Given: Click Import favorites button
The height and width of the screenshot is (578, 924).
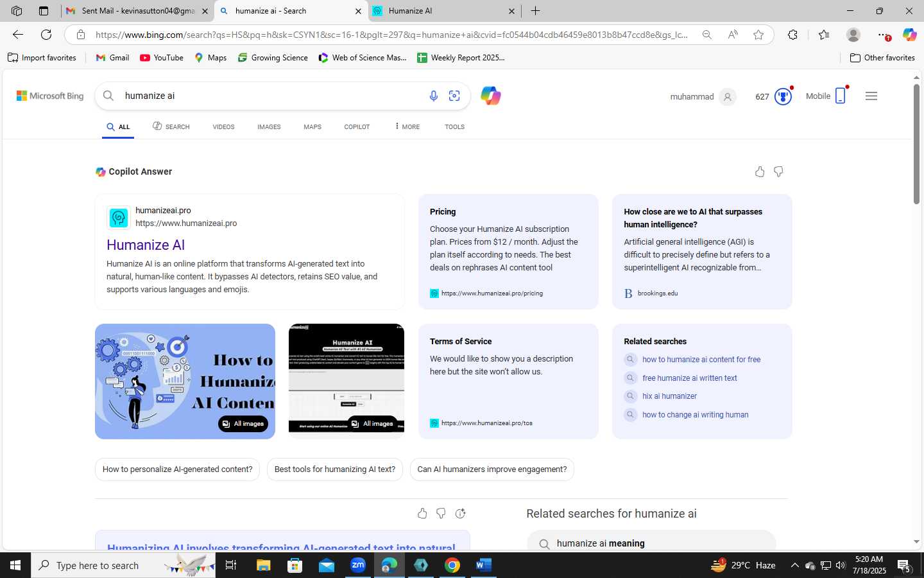Looking at the screenshot, I should coord(42,58).
